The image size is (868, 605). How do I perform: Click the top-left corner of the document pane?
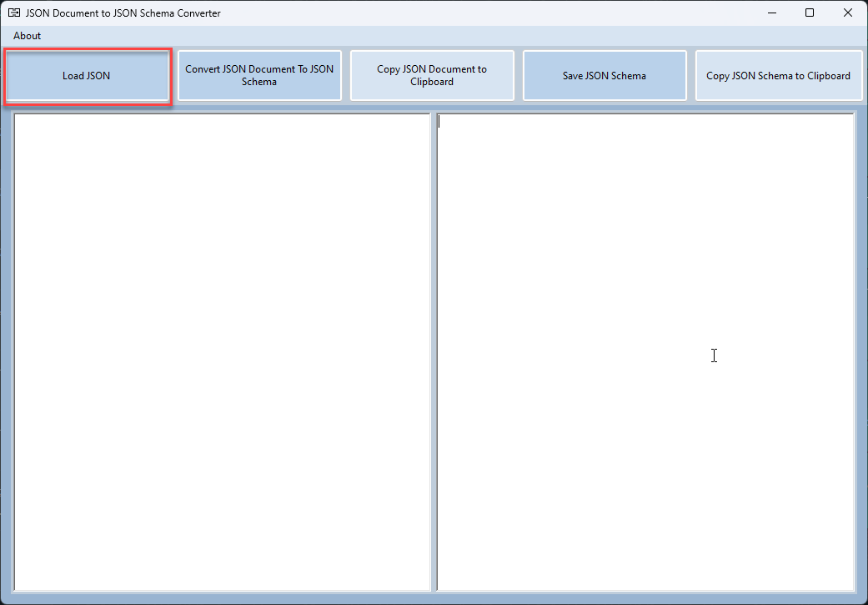(18, 118)
